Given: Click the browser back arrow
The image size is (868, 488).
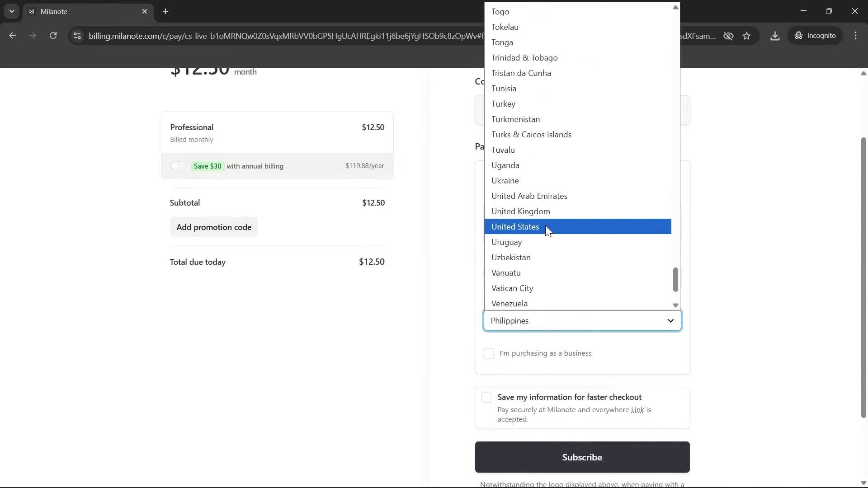Looking at the screenshot, I should [x=12, y=36].
